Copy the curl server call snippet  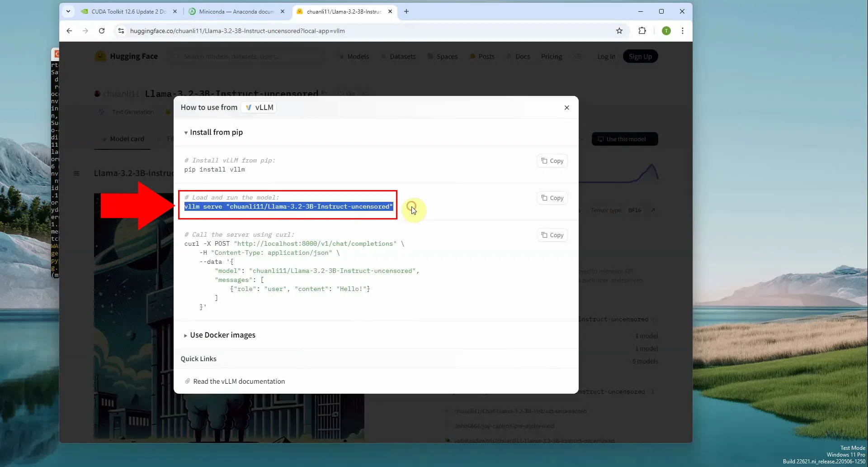pyautogui.click(x=552, y=235)
